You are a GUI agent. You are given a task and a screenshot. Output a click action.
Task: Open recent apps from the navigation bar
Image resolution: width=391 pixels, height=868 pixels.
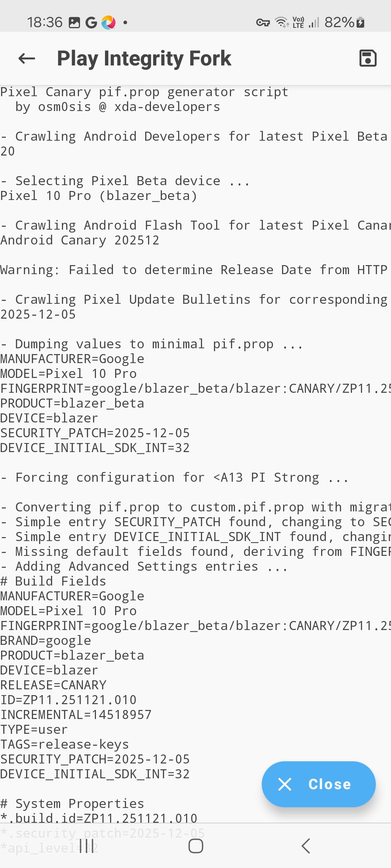tap(87, 846)
